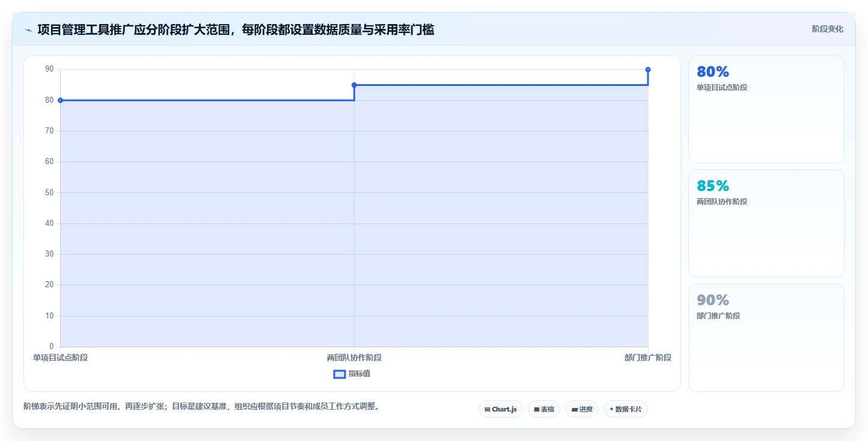Select the 进度 tag chip

coord(582,409)
